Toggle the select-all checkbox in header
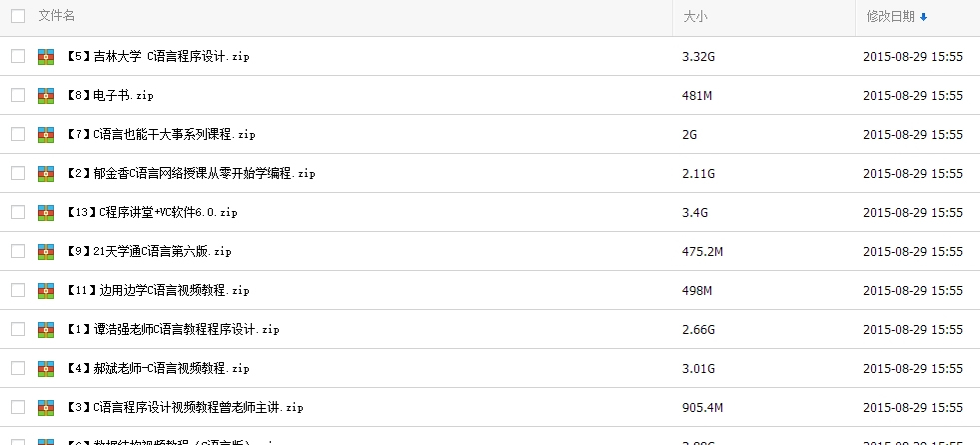The width and height of the screenshot is (980, 445). point(18,17)
